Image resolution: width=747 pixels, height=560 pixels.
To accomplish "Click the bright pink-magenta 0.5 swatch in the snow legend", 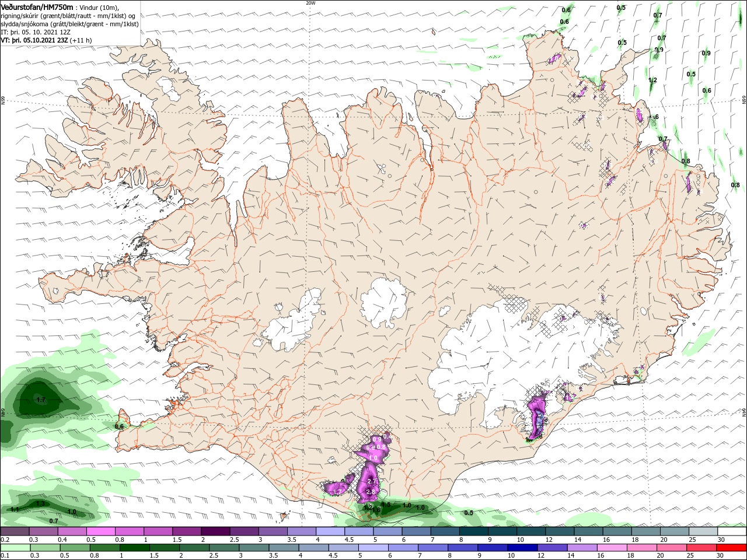I will tap(101, 531).
